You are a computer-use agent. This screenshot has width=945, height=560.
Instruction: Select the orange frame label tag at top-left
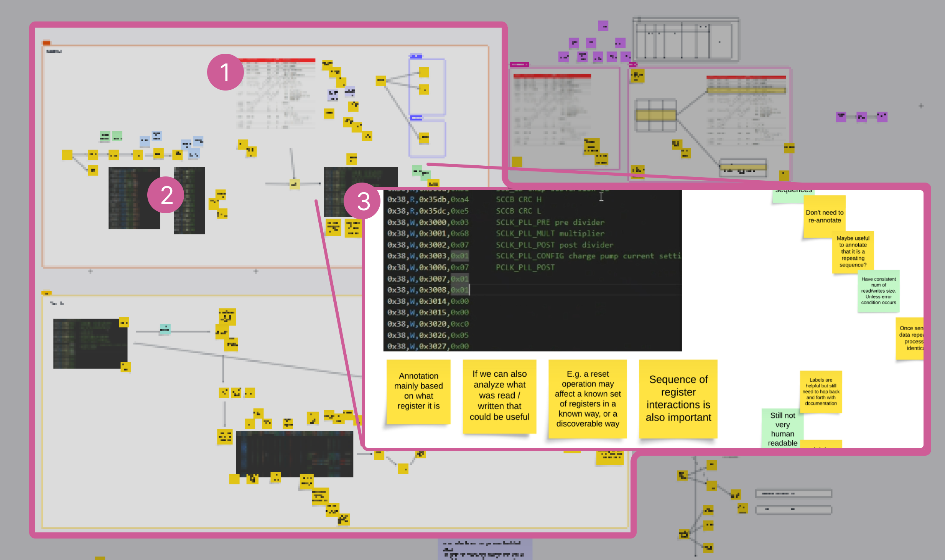pos(46,43)
